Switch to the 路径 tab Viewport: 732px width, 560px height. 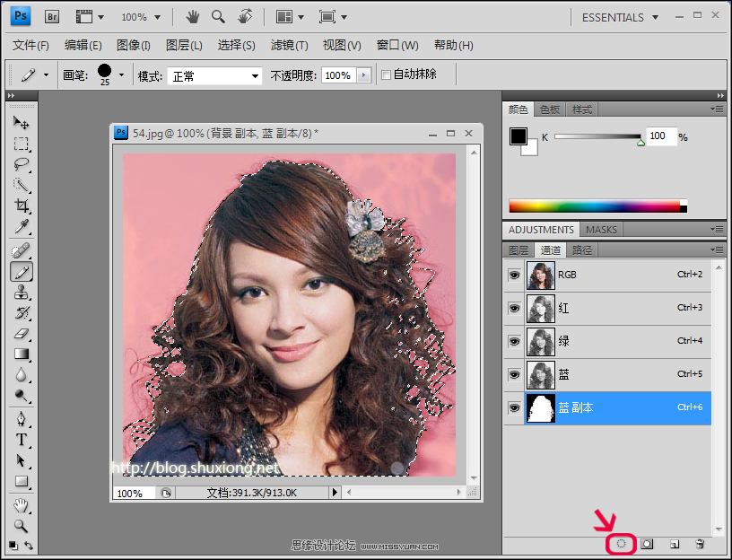pos(581,249)
